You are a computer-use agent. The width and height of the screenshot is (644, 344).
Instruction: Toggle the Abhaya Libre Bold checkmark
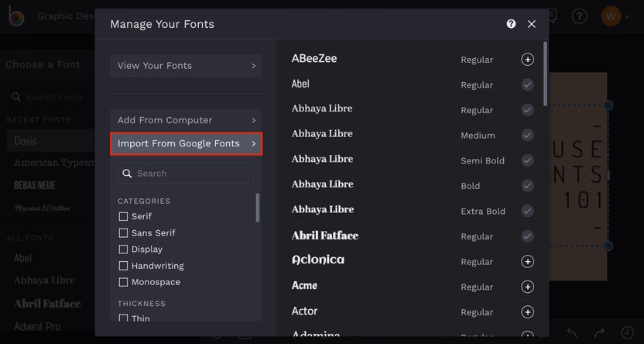(x=527, y=186)
